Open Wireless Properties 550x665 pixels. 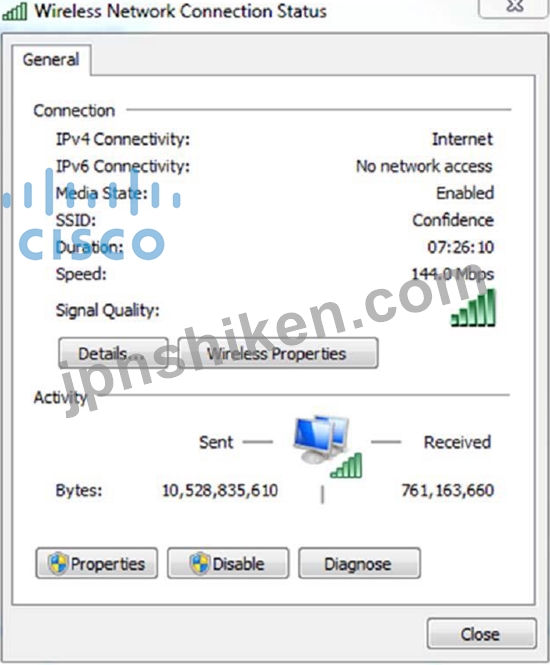pos(278,353)
